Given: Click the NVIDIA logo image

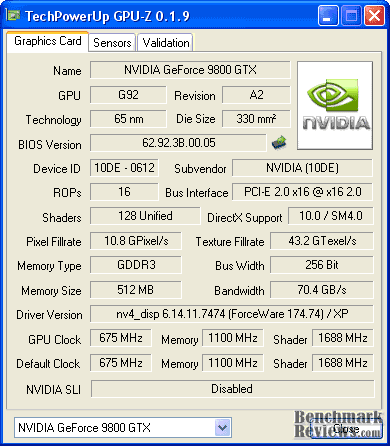Looking at the screenshot, I should [x=335, y=105].
